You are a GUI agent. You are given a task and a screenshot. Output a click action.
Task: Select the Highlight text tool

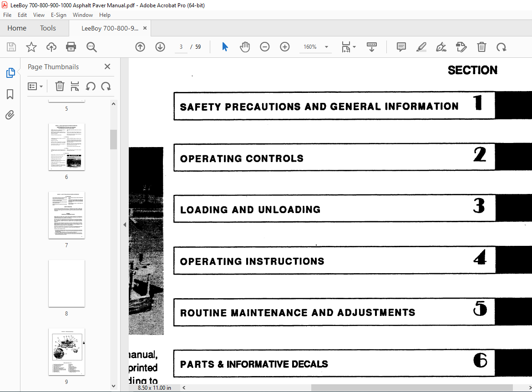coord(421,47)
